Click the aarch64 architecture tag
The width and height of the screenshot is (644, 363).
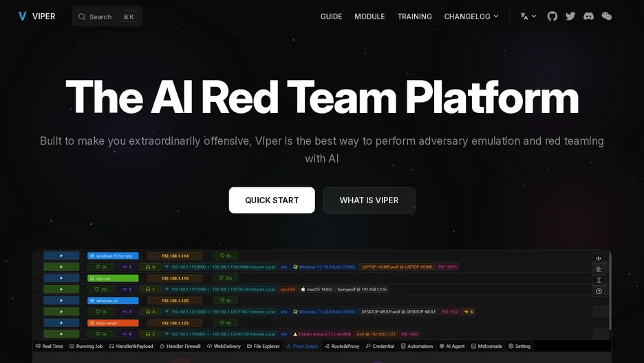pyautogui.click(x=288, y=289)
